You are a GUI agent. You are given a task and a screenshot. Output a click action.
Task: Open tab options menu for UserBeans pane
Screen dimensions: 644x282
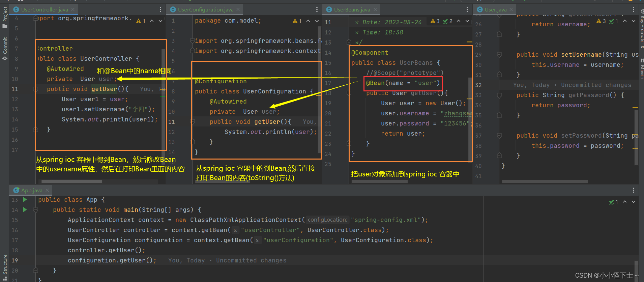467,9
